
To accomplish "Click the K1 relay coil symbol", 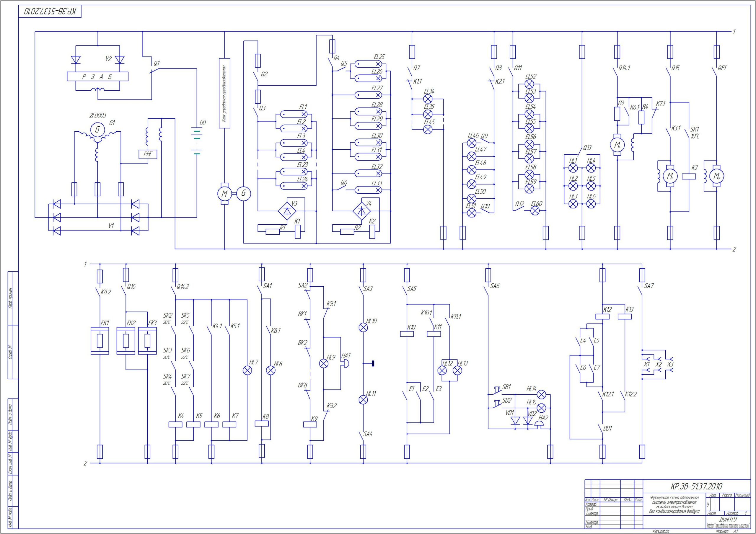I will (298, 232).
